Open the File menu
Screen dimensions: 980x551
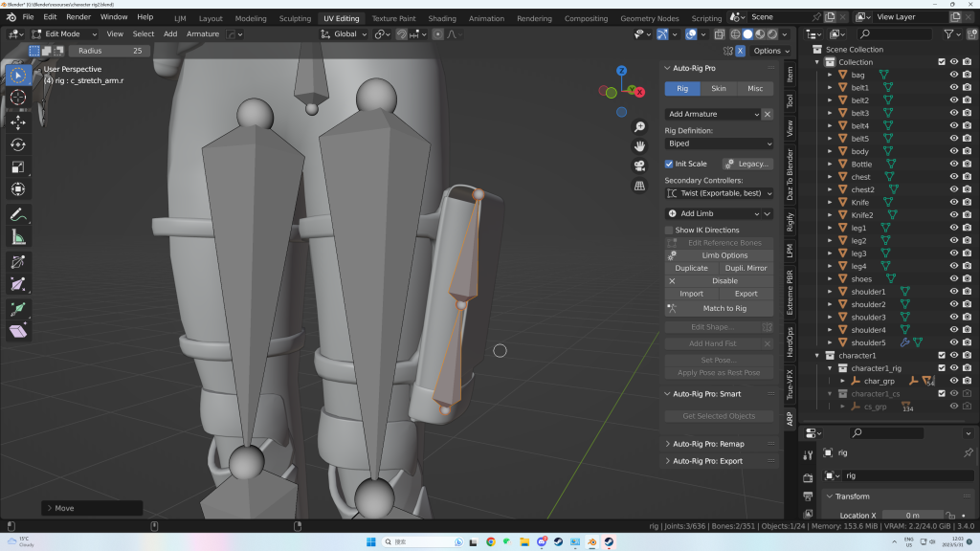tap(28, 17)
